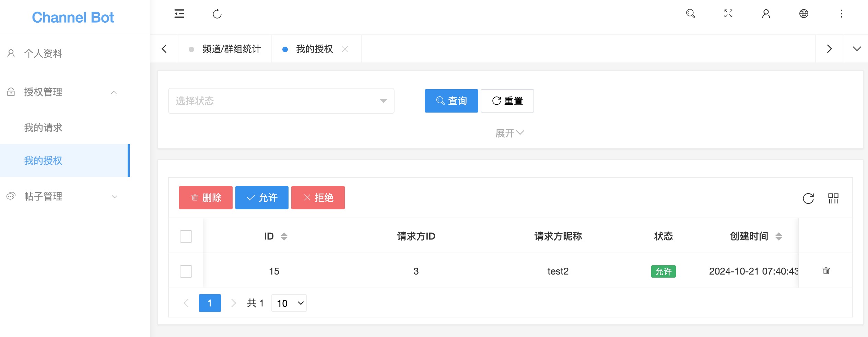Select 我的授权 in the sidebar
Screen dimensions: 868x337
(x=65, y=161)
